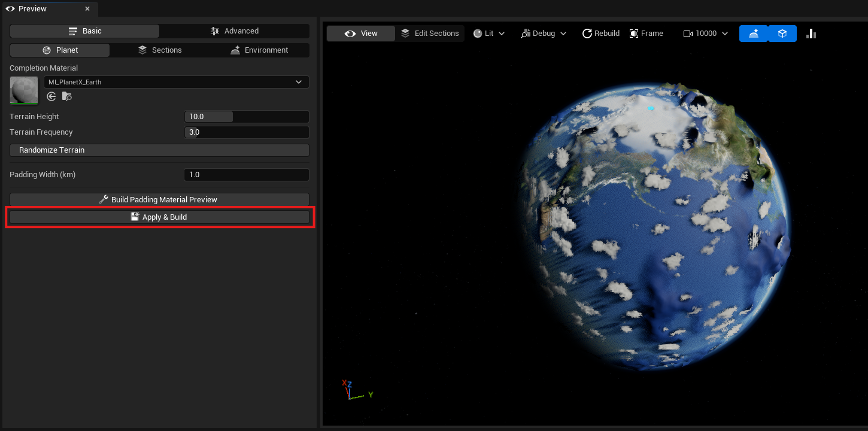The height and width of the screenshot is (431, 868).
Task: Click Build Padding Material Preview
Action: pos(159,199)
